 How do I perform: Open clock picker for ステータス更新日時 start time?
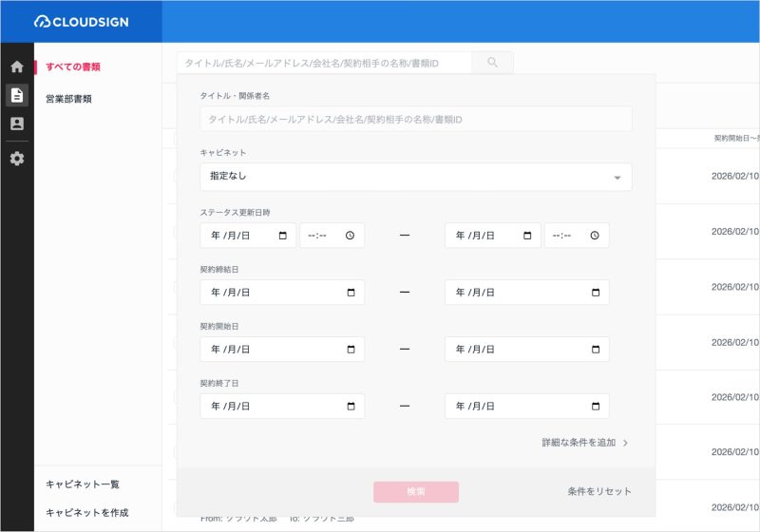coord(350,236)
